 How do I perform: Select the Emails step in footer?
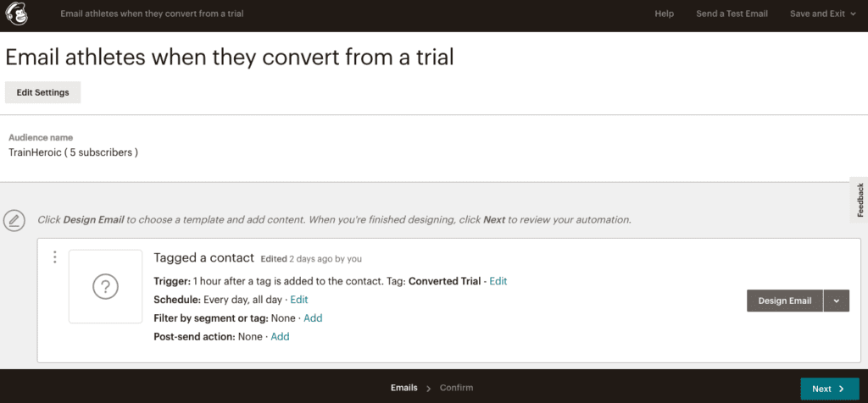click(x=404, y=388)
